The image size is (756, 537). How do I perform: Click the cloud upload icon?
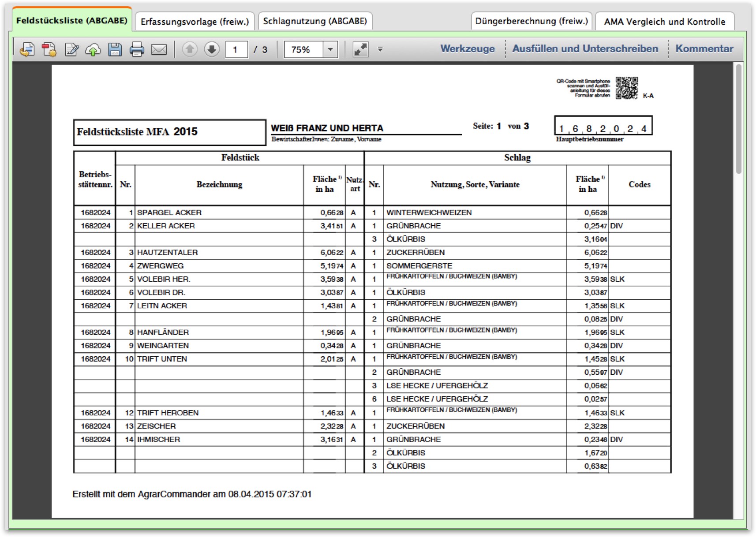tap(93, 49)
